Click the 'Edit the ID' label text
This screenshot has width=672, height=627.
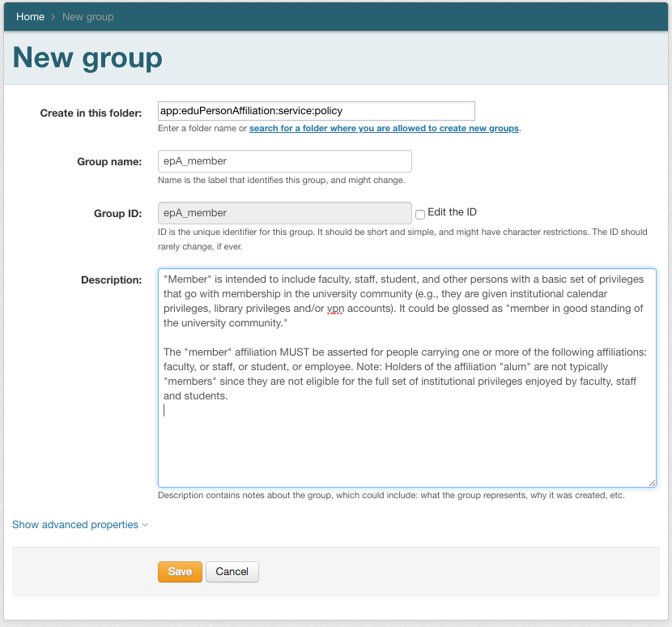click(452, 212)
